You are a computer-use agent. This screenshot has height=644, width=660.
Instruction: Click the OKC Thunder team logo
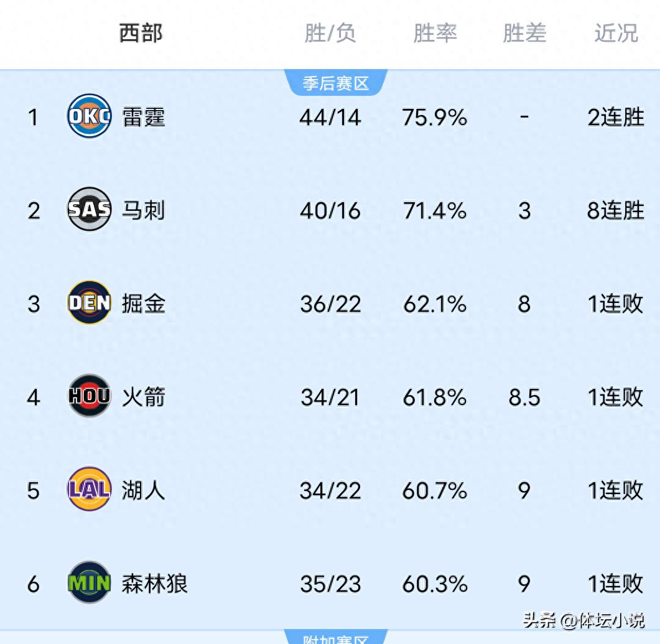pyautogui.click(x=88, y=117)
